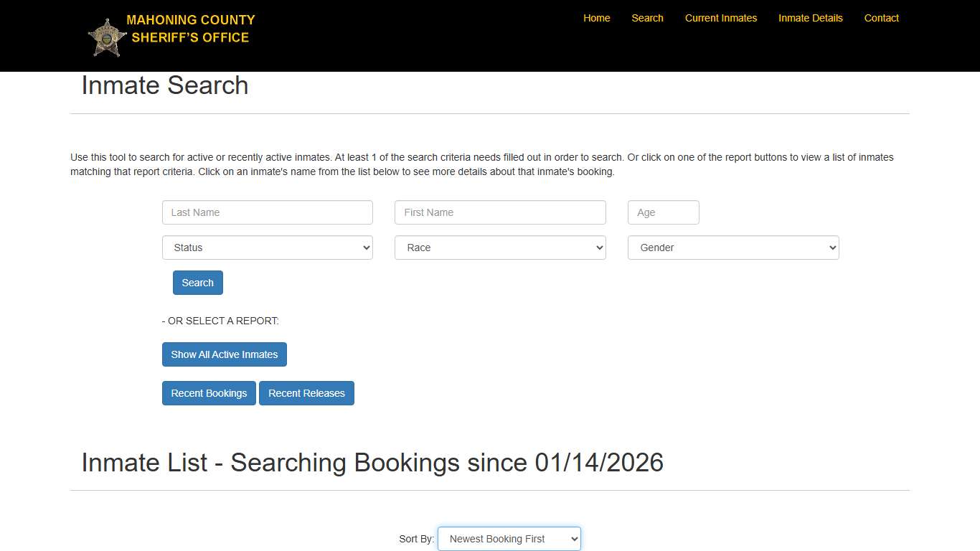Navigate to the Home menu item

click(596, 18)
